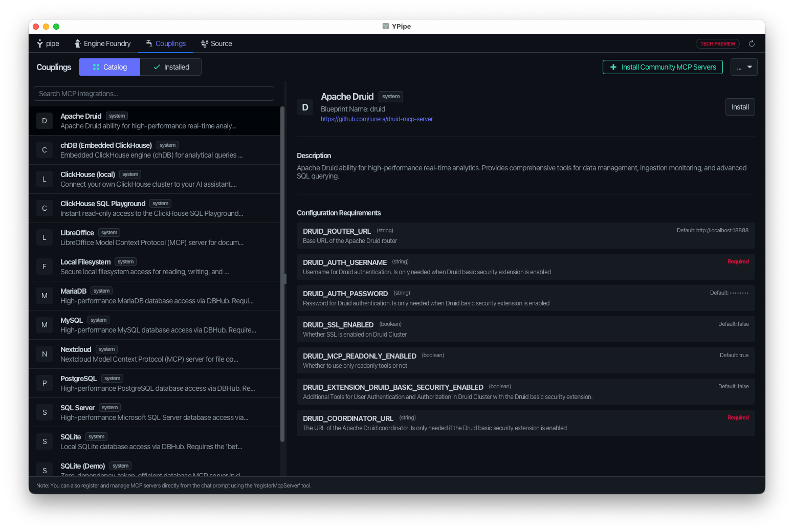Click the C icon beside chDB row

coord(45,150)
